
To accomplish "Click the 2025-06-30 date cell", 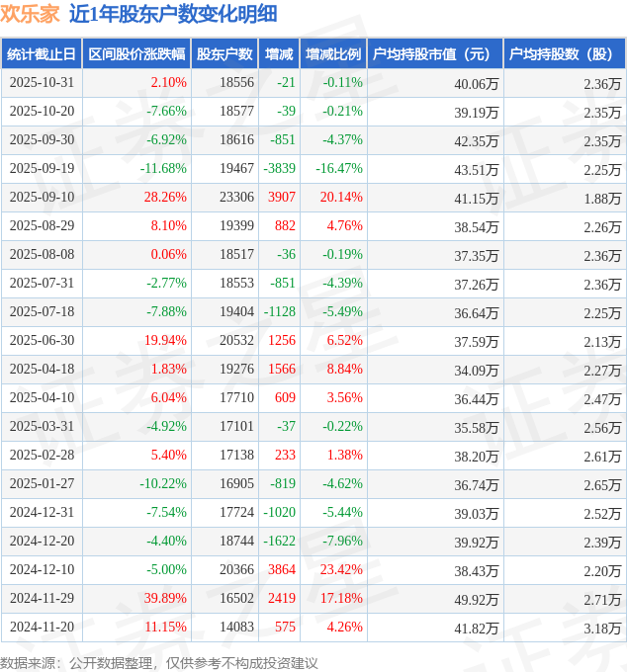I will point(41,341).
